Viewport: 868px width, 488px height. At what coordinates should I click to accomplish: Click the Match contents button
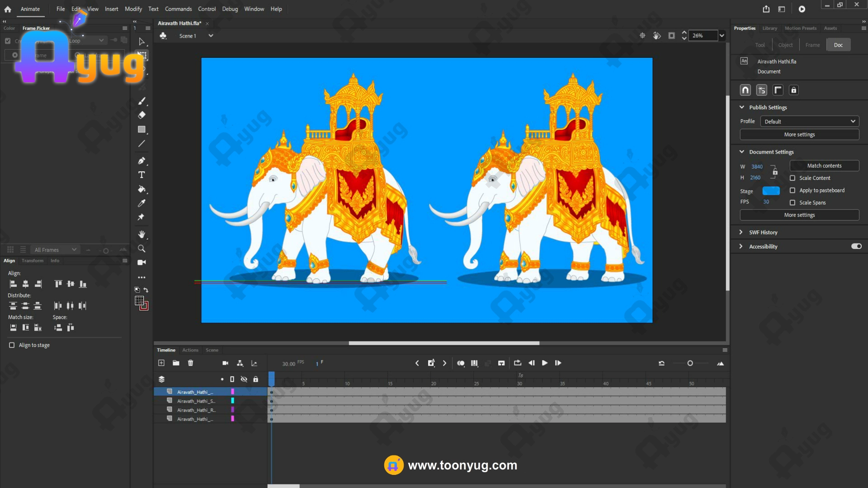(x=824, y=166)
